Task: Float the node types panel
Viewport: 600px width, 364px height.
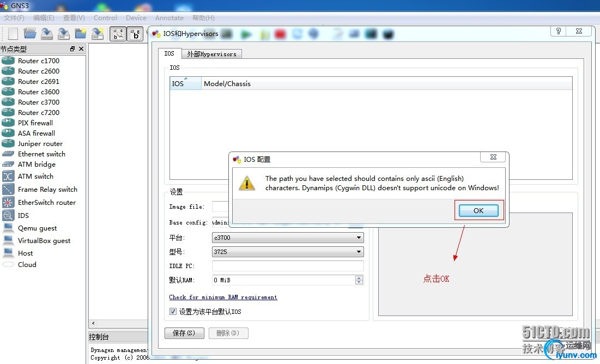Action: click(72, 48)
